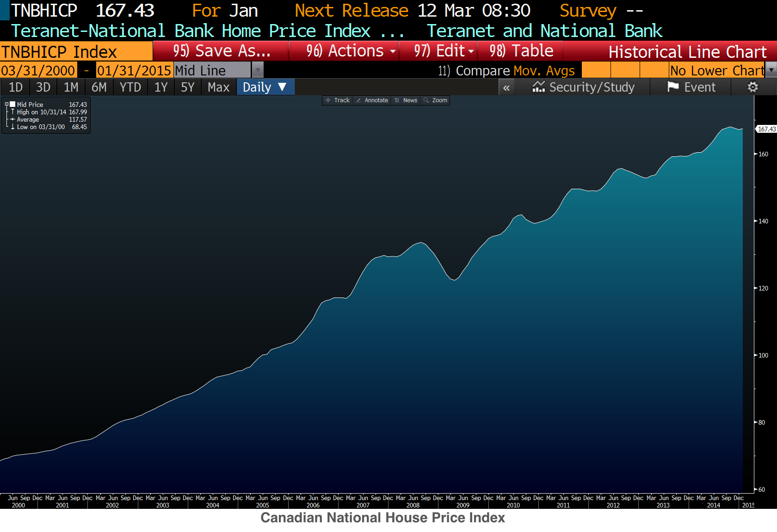
Task: Expand the No Lower Chart dropdown
Action: [x=771, y=70]
